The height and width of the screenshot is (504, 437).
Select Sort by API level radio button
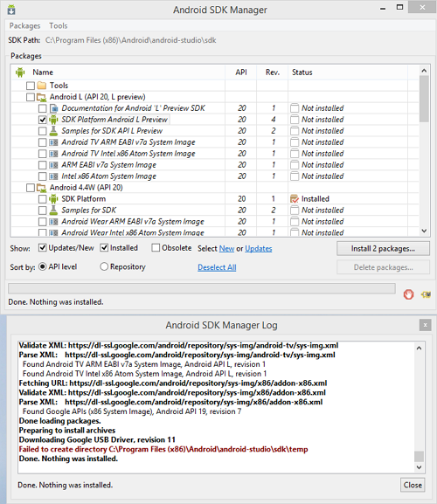tap(43, 266)
